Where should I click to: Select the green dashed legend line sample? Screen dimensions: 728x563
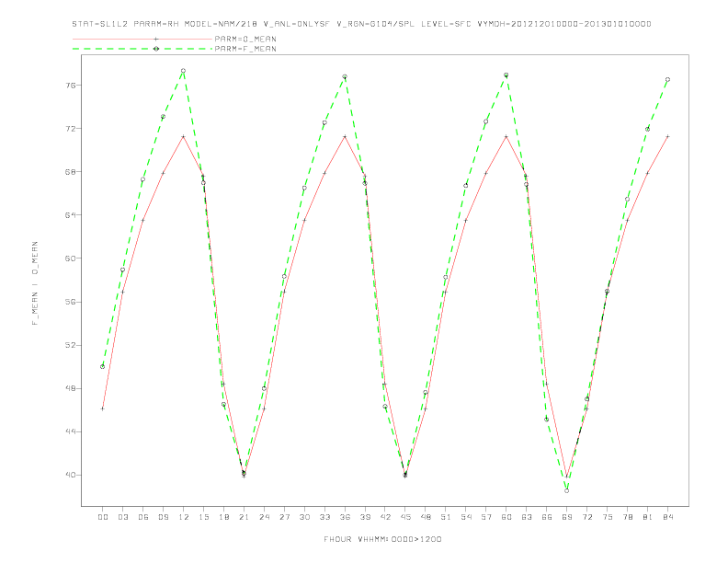(142, 49)
